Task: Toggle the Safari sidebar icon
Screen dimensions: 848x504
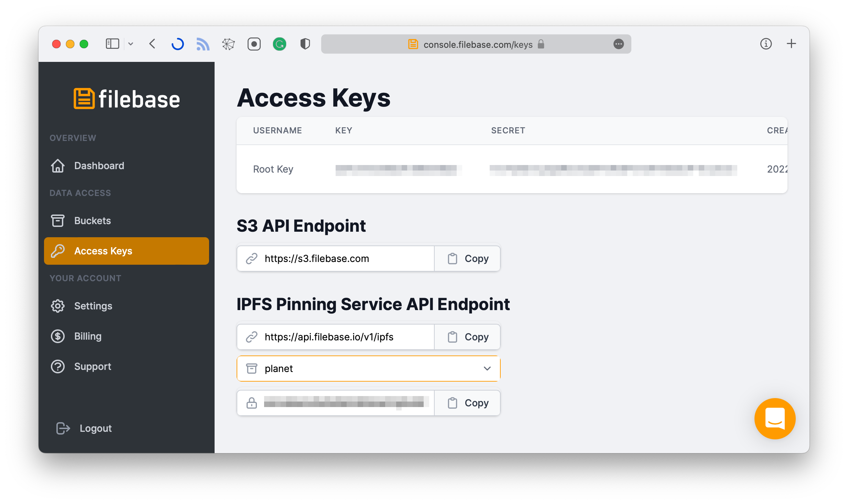Action: pos(112,44)
